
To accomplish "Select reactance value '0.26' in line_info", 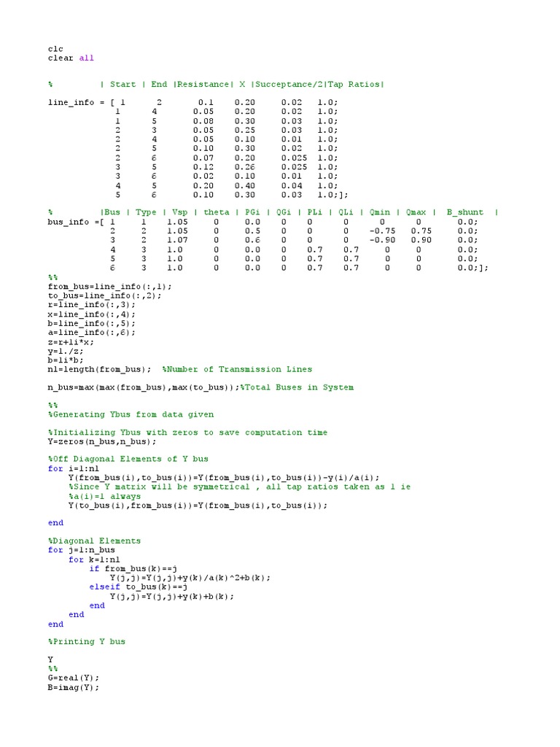I will [245, 167].
